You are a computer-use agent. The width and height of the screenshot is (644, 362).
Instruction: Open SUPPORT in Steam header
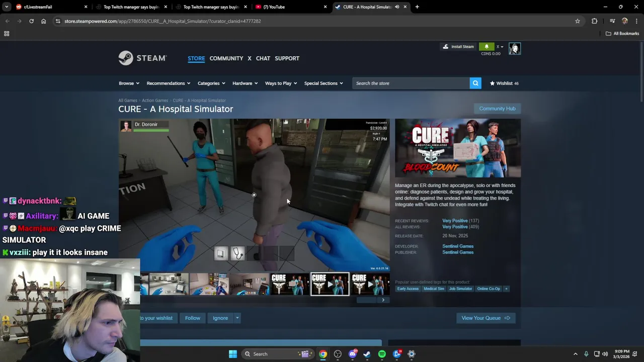tap(287, 58)
